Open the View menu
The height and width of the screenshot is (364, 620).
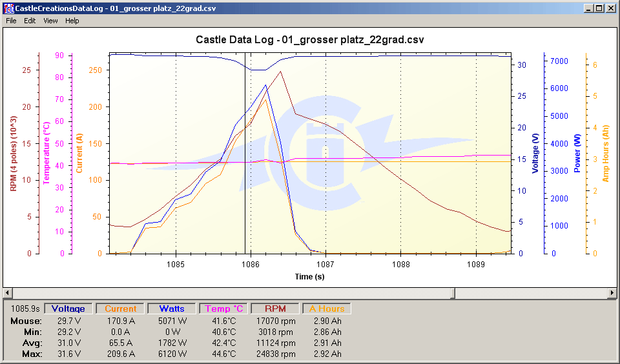tap(50, 21)
